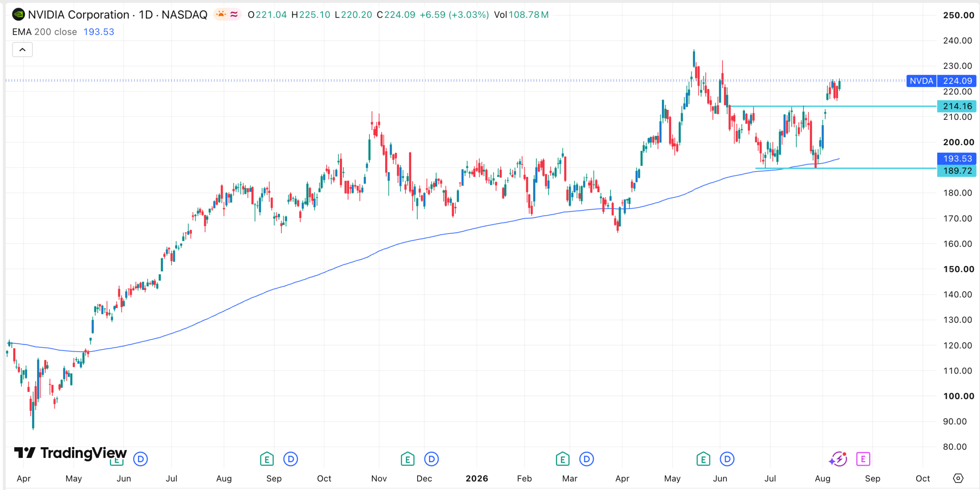
Task: Click the 2026 year label on time axis
Action: click(477, 479)
